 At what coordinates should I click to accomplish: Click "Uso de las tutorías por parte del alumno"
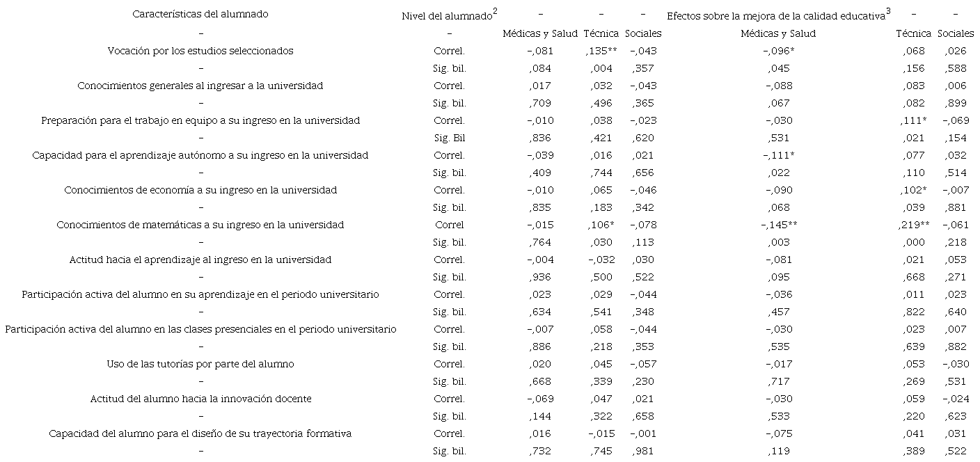[x=200, y=364]
